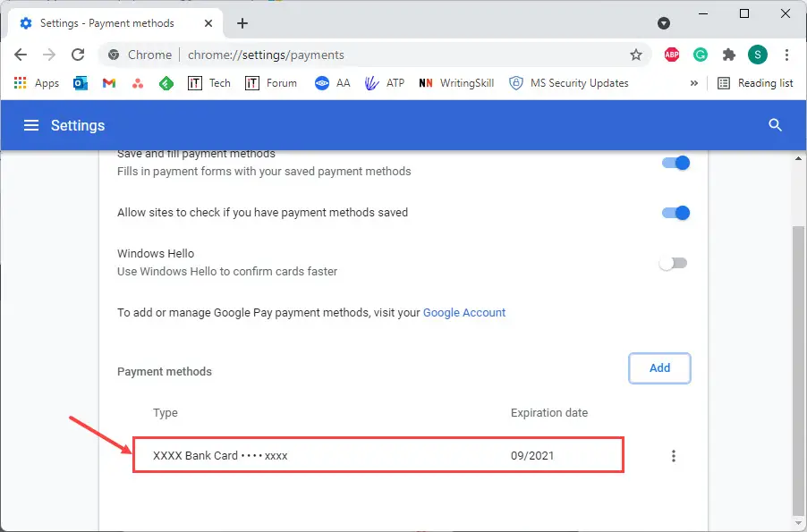Open the red dots bookmark icon
This screenshot has height=532, width=807.
[138, 83]
